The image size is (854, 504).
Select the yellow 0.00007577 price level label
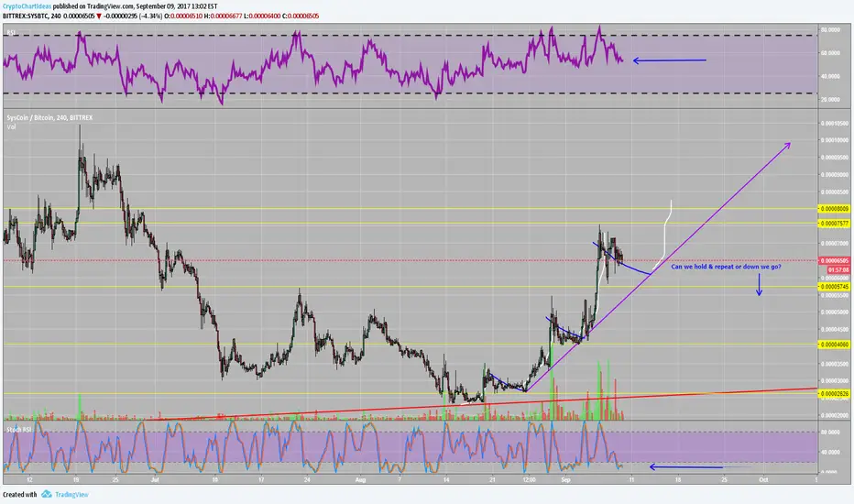(x=834, y=224)
